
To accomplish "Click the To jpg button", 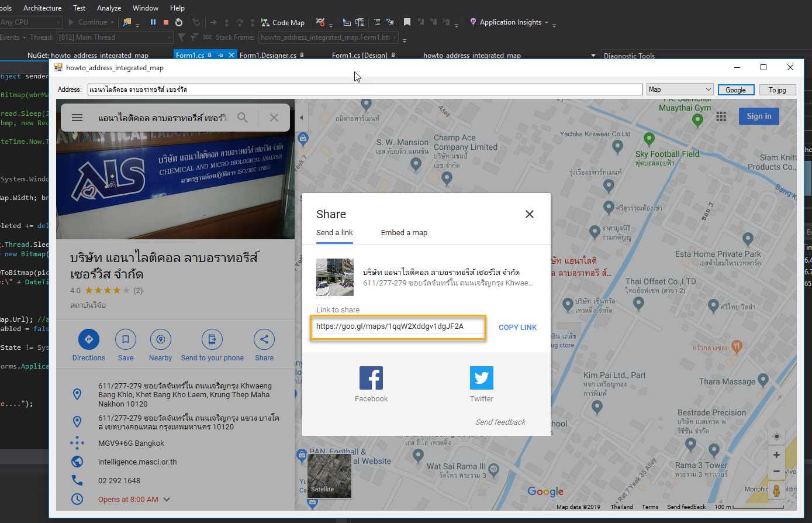I will pos(778,90).
